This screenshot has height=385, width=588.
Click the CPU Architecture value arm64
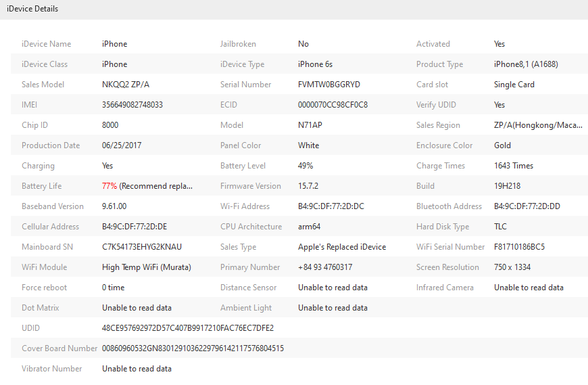coord(309,226)
